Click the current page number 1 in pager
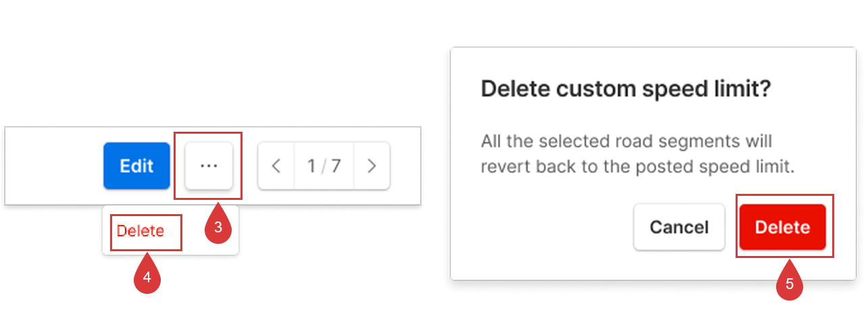This screenshot has width=868, height=335. tap(311, 165)
